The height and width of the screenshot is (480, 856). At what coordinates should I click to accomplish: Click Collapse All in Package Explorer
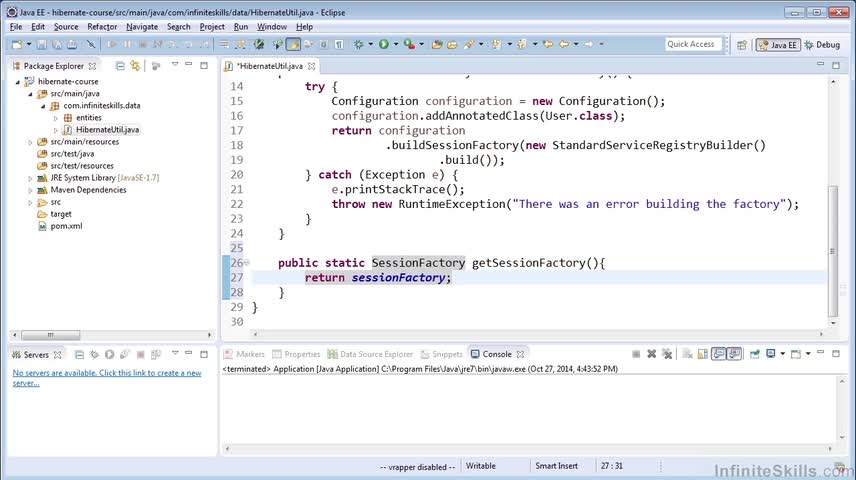[x=120, y=66]
